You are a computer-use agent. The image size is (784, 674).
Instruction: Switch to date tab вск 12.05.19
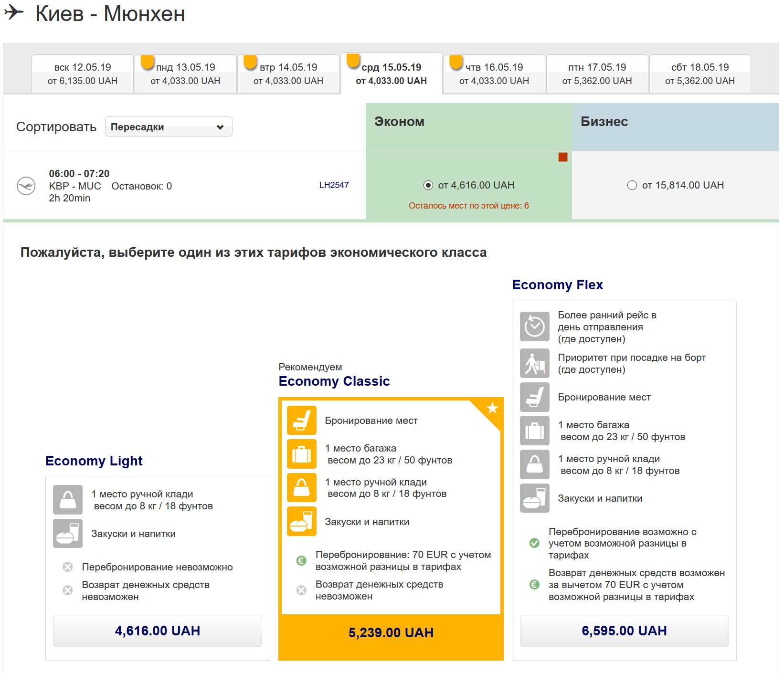83,74
